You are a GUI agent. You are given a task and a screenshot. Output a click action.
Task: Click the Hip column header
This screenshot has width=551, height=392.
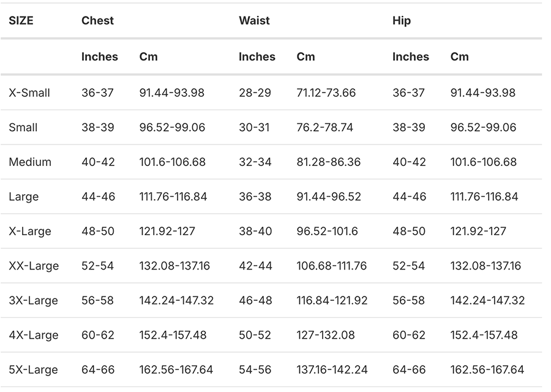pos(402,20)
